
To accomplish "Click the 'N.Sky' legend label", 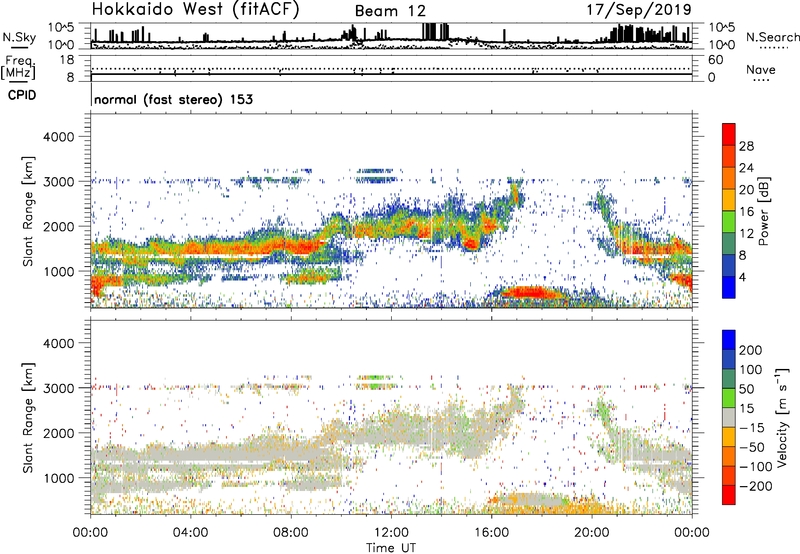I will point(19,37).
